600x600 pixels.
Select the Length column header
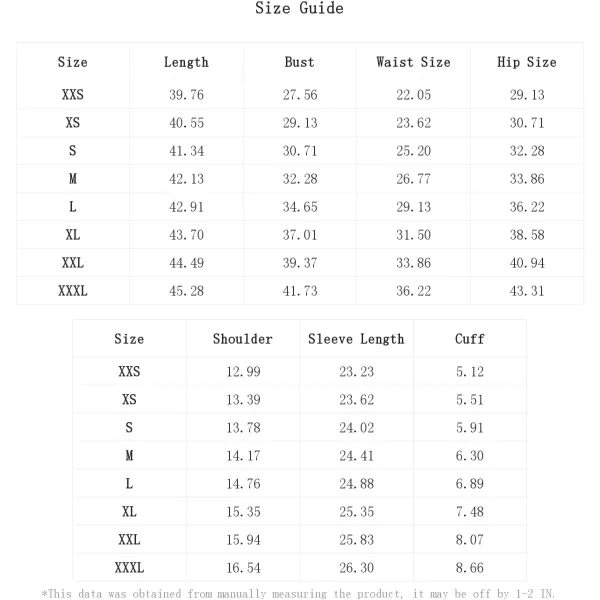(x=186, y=62)
